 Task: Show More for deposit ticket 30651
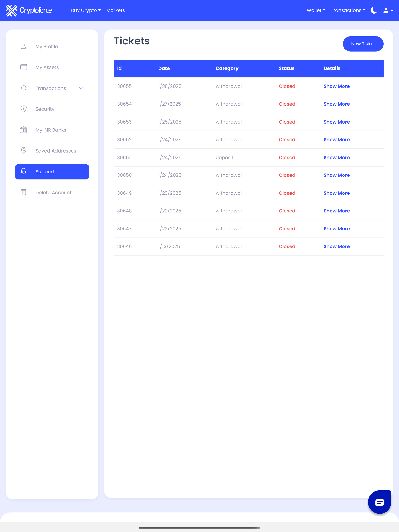click(337, 158)
